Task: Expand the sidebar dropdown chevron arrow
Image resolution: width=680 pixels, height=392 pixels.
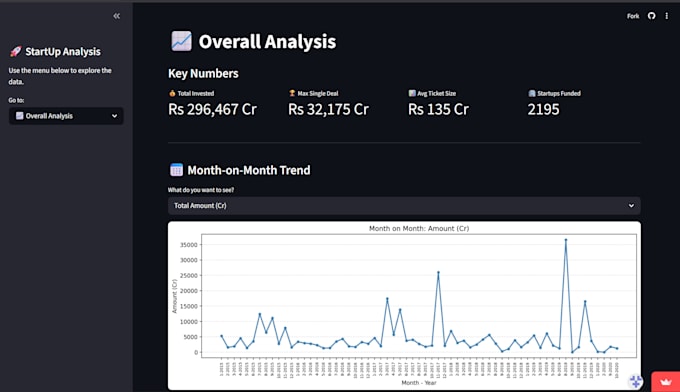Action: pyautogui.click(x=114, y=116)
